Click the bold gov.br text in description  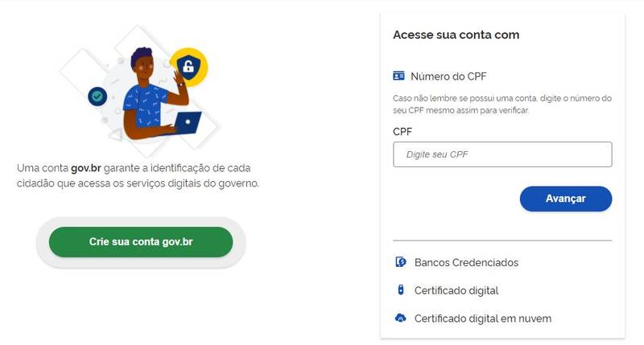coord(86,168)
